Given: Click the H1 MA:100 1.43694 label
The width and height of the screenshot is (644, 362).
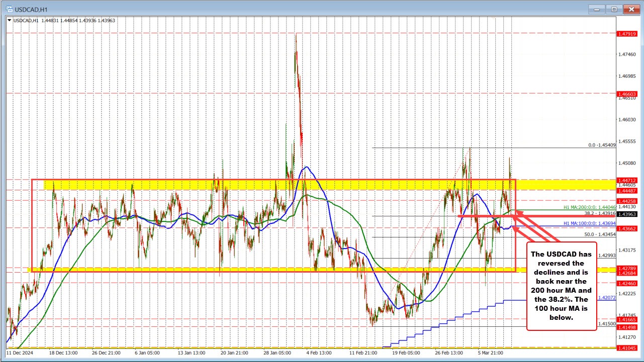Looking at the screenshot, I should 589,222.
